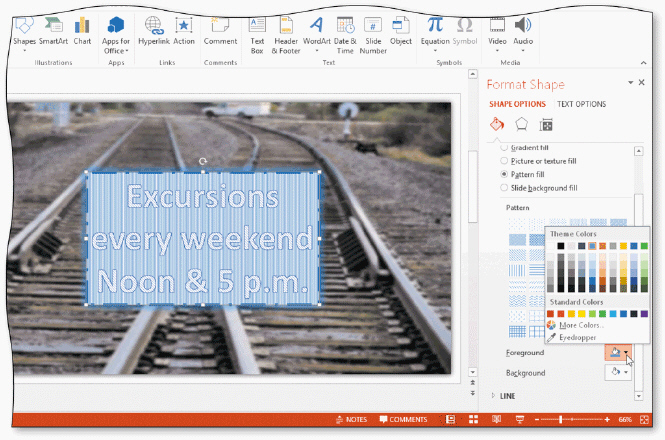Switch to Reading View
665x440 pixels.
coord(496,419)
